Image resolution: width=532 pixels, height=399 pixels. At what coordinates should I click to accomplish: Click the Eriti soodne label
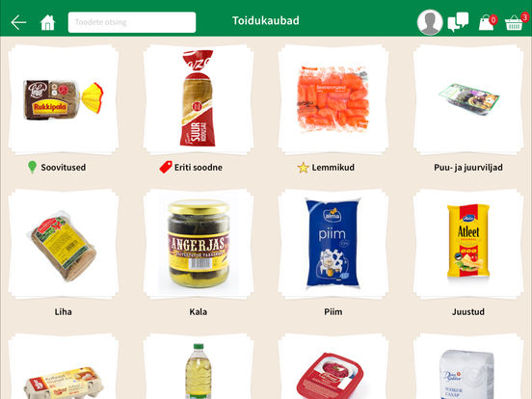pos(199,168)
